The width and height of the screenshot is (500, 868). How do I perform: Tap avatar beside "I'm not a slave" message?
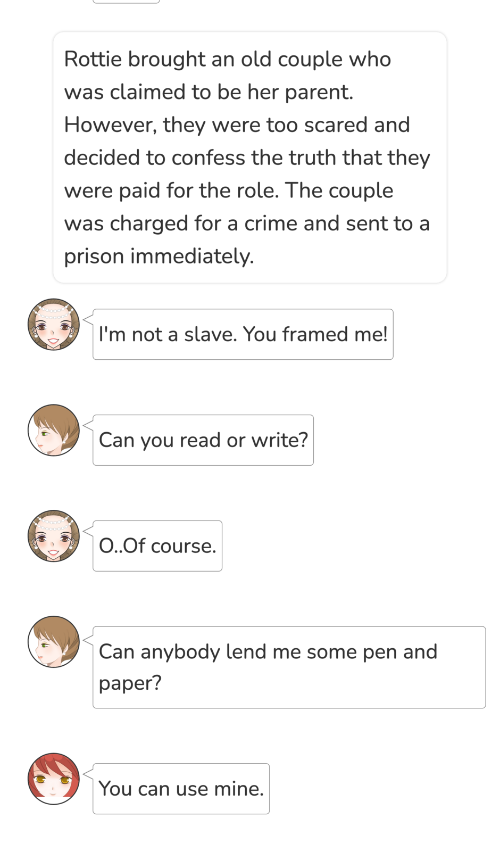pos(53,324)
